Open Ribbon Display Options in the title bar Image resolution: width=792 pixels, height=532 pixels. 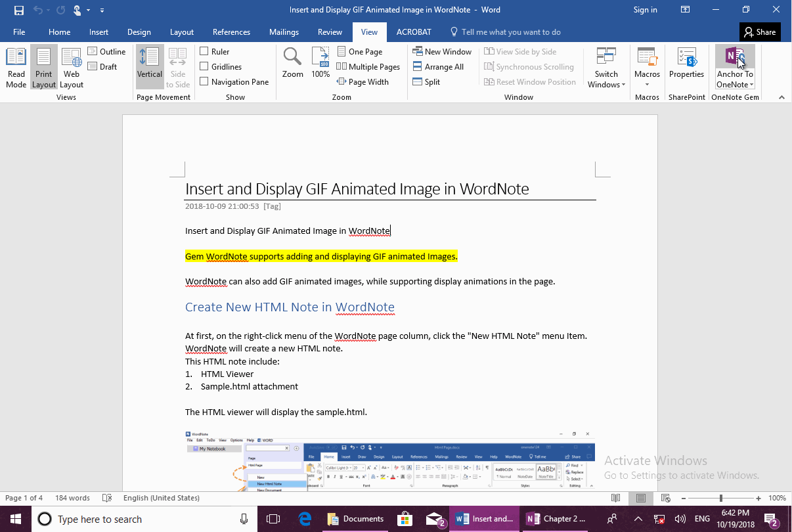point(685,10)
